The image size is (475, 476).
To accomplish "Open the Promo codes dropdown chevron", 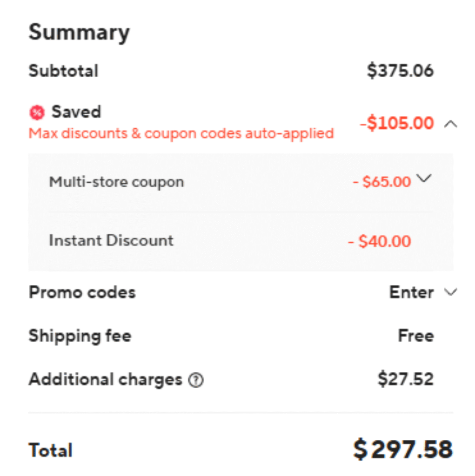I will tap(450, 292).
